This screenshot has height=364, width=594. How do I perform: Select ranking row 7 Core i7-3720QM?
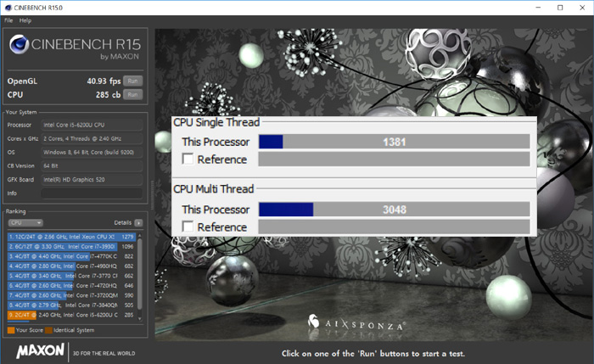tap(71, 295)
